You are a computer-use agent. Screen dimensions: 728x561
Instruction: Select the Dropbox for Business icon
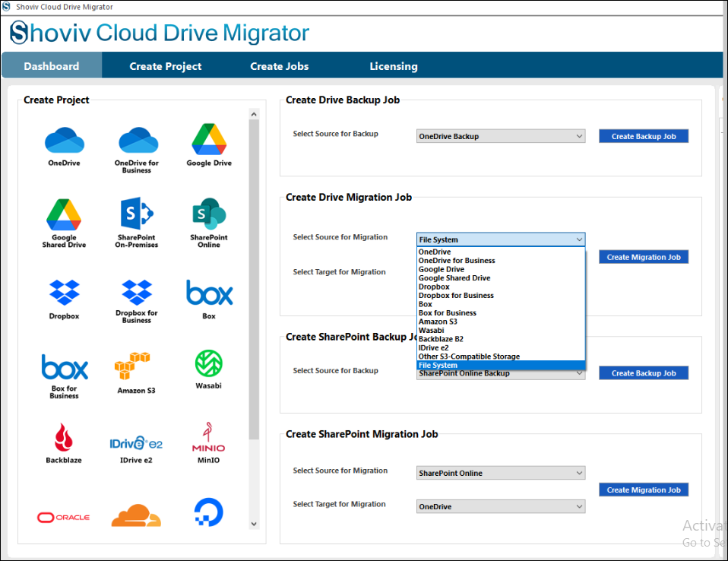click(x=137, y=292)
